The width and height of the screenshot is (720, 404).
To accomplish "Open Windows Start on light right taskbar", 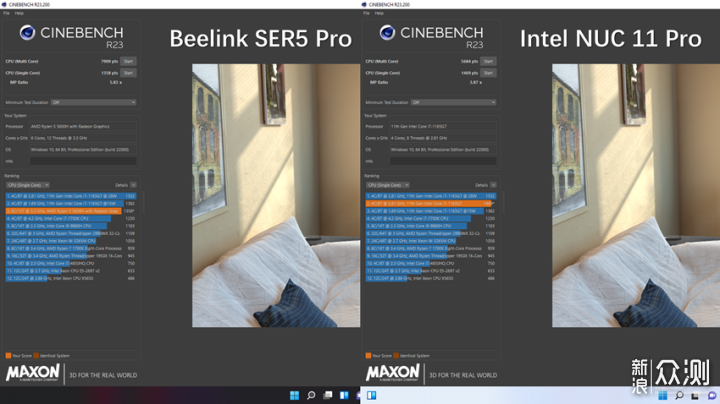I will (663, 395).
